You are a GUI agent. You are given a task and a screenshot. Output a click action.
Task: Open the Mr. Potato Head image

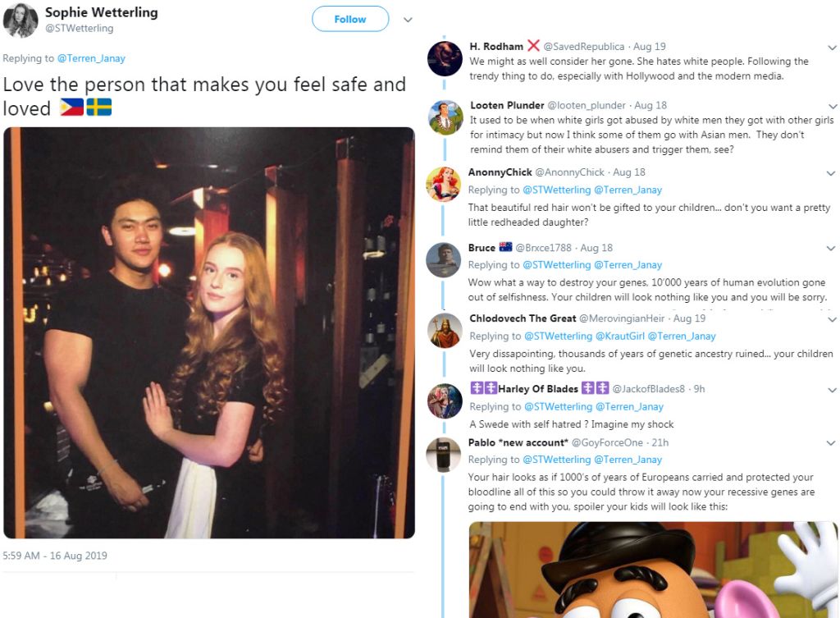click(653, 569)
